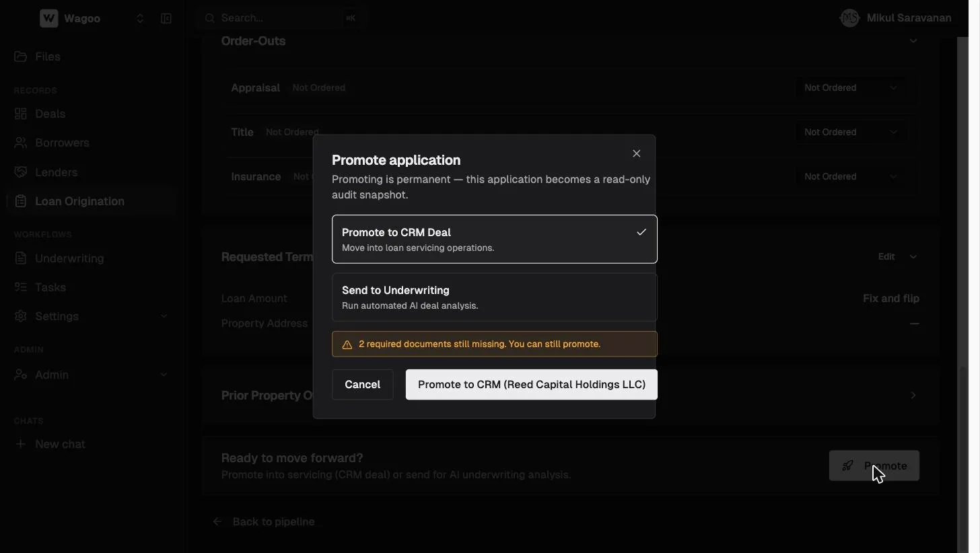Viewport: 980px width, 553px height.
Task: Click the Settings gear icon
Action: 21,316
